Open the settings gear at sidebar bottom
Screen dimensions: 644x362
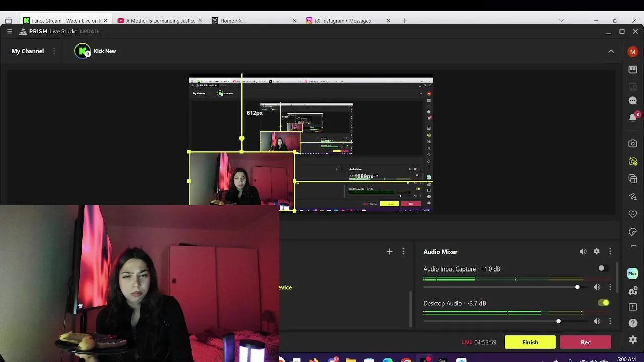click(x=633, y=340)
